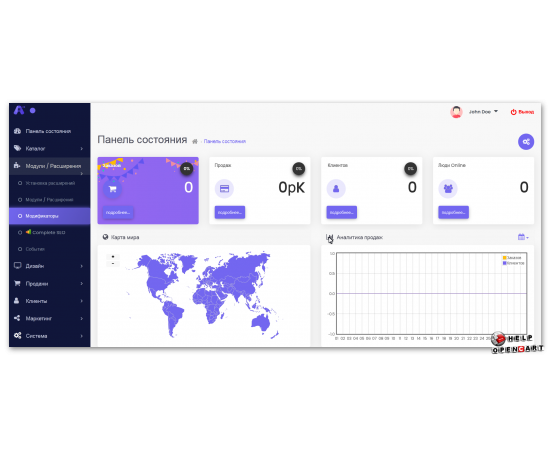The image size is (550, 450).
Task: Toggle the sidebar with the purple dot
Action: tap(33, 110)
